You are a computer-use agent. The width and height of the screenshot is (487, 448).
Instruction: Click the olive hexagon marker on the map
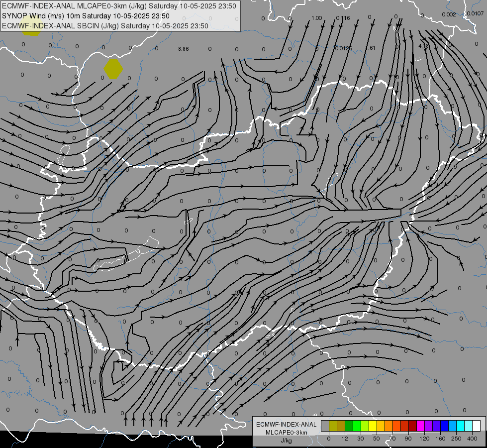point(113,69)
